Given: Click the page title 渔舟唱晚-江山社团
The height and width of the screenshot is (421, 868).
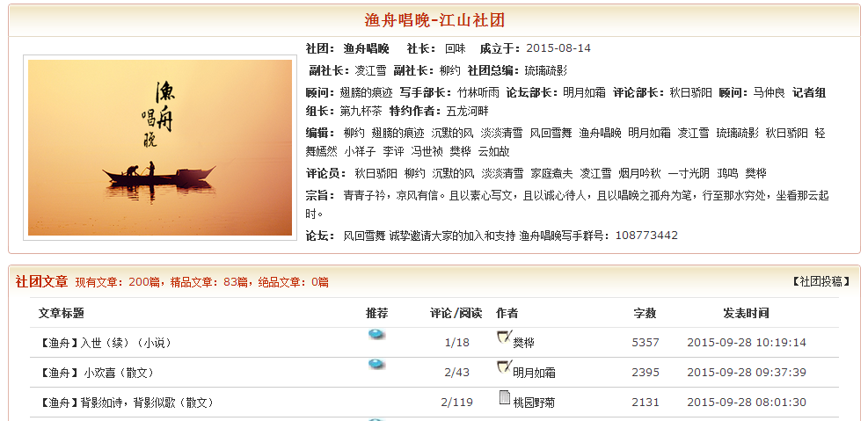Looking at the screenshot, I should pyautogui.click(x=434, y=20).
